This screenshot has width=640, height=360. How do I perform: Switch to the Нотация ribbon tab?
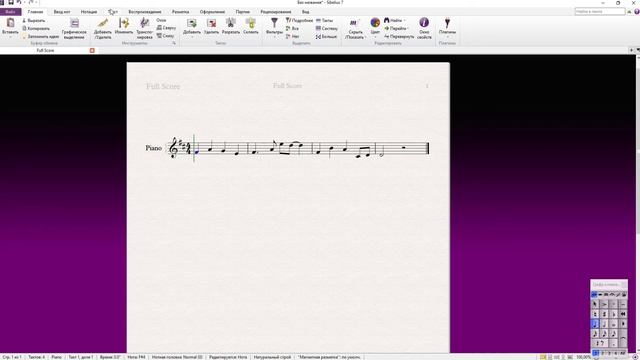click(x=89, y=12)
